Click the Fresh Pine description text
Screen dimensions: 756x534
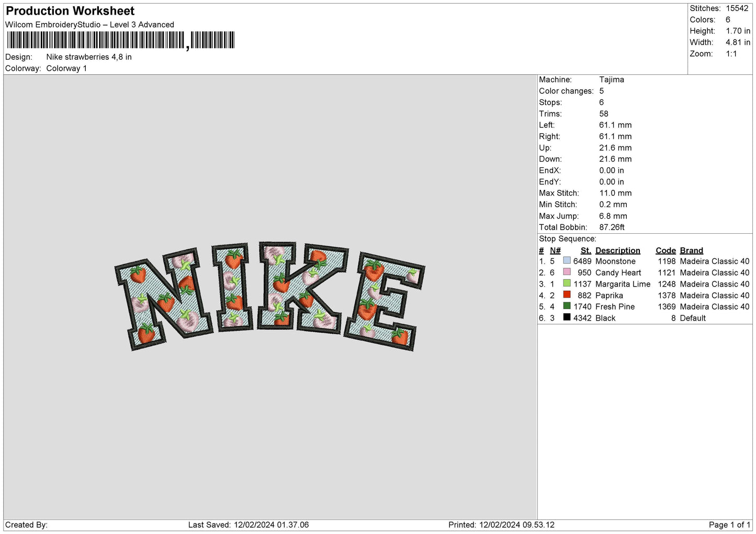pyautogui.click(x=615, y=306)
